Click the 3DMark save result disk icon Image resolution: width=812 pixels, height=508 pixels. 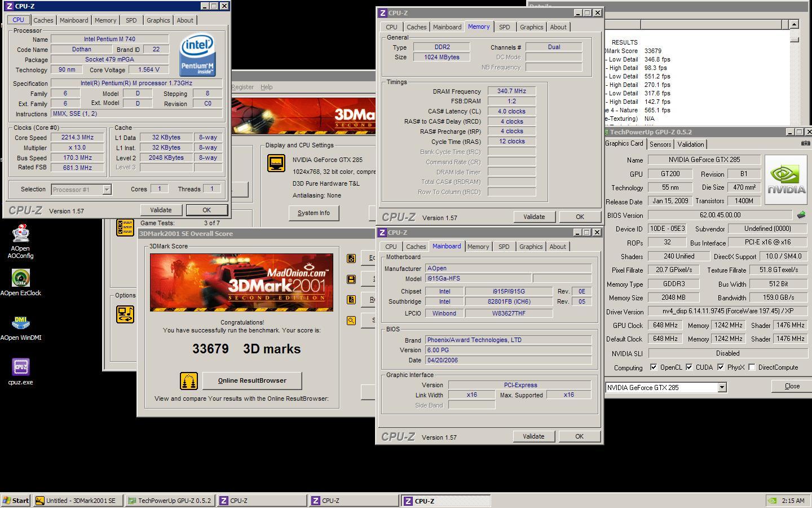tap(351, 279)
